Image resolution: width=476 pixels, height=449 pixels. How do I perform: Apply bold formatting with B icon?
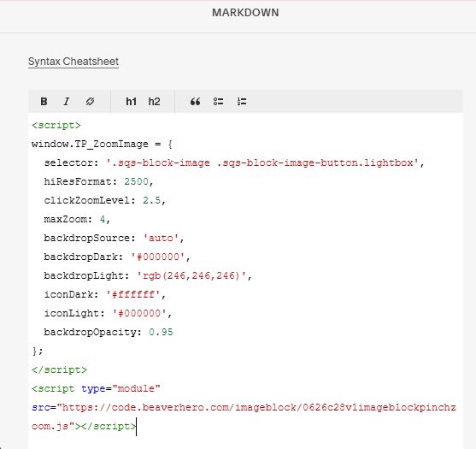(44, 102)
